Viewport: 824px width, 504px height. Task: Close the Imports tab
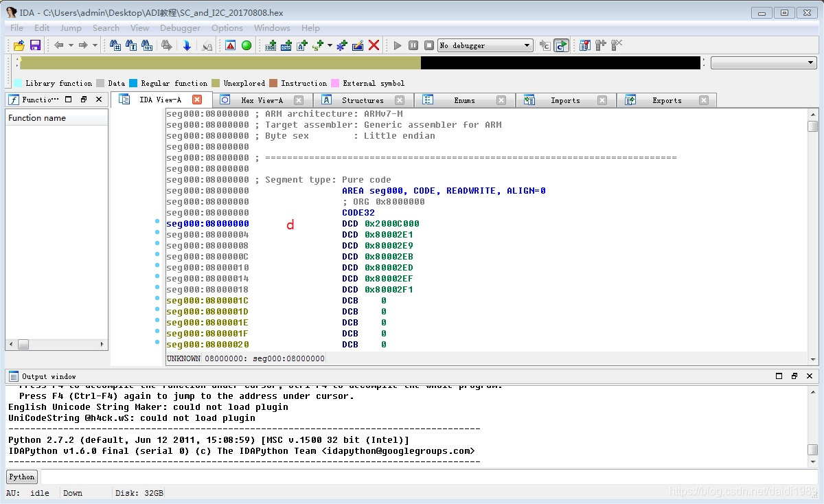tap(602, 100)
